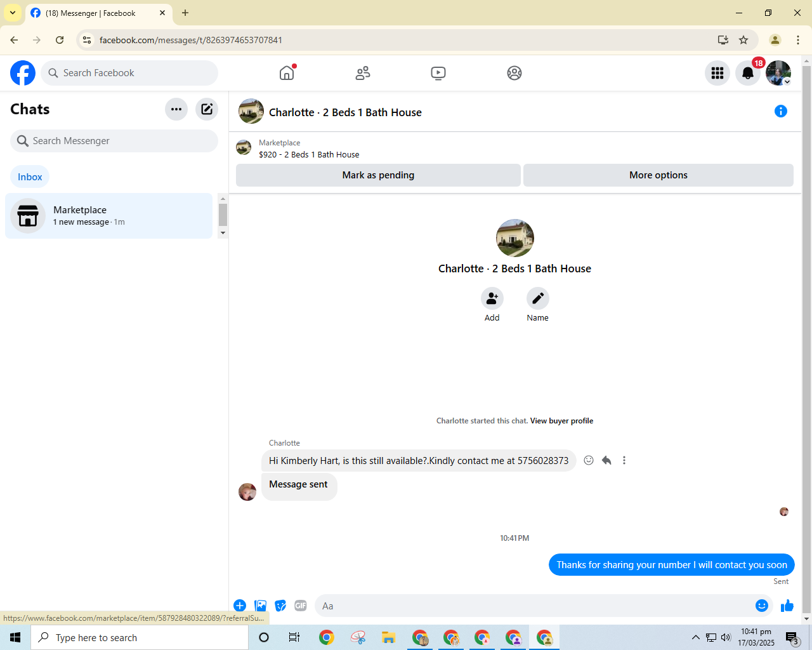The width and height of the screenshot is (812, 650).
Task: Compose a new message with the pencil icon
Action: point(207,109)
